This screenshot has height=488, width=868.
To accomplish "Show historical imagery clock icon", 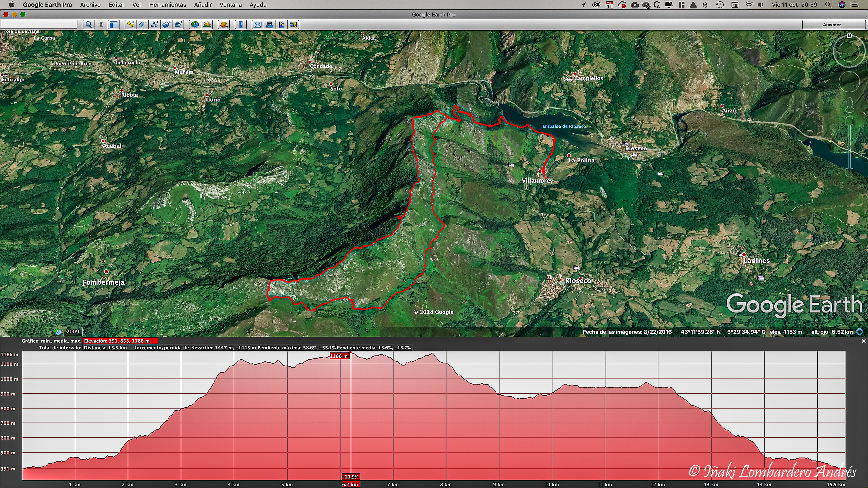I will (x=195, y=25).
